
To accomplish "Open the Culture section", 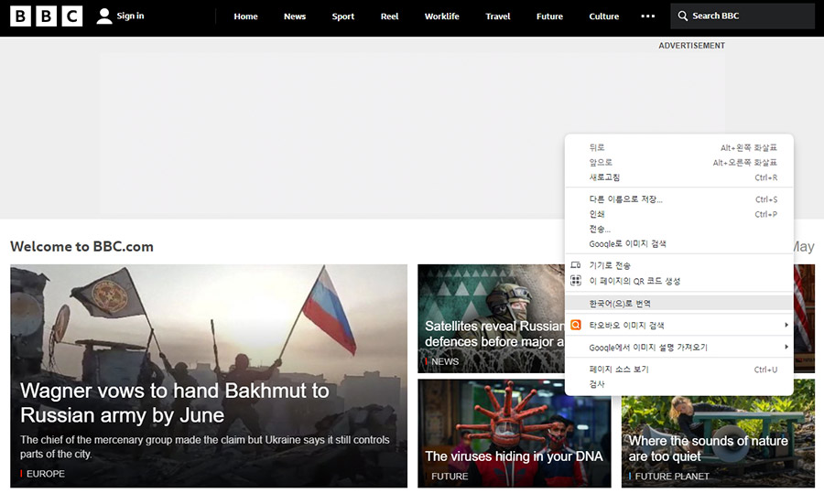I will tap(604, 16).
